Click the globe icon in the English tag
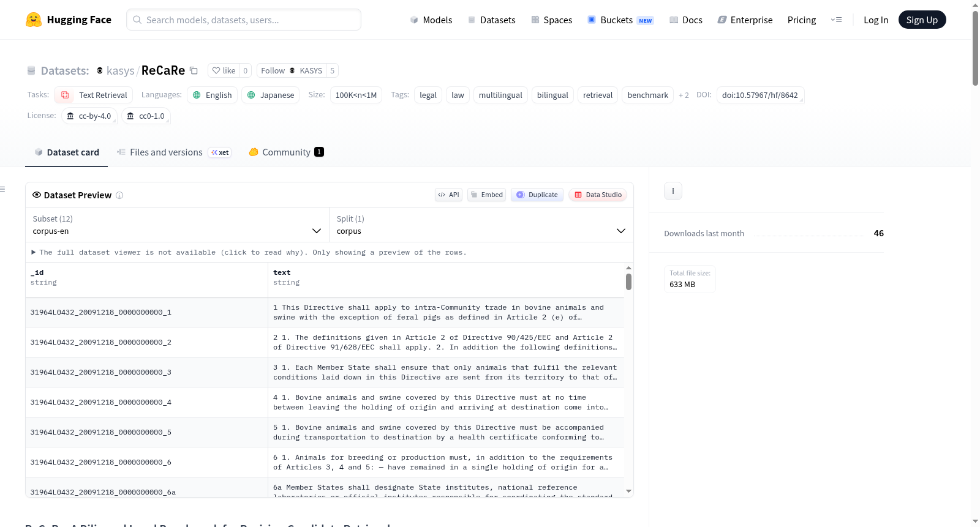The width and height of the screenshot is (980, 527). point(197,95)
